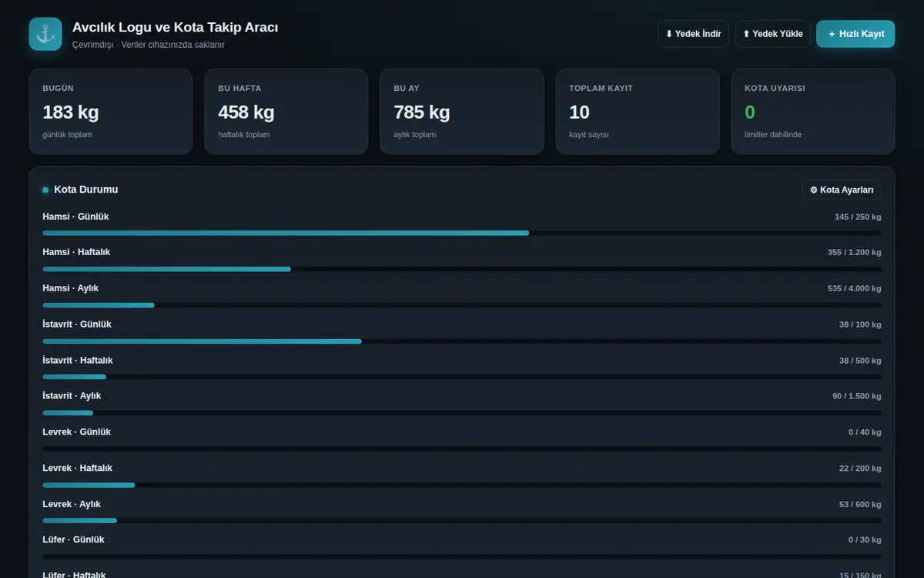The height and width of the screenshot is (578, 924).
Task: Click the "İstavrit · Haftalık" label
Action: point(78,361)
